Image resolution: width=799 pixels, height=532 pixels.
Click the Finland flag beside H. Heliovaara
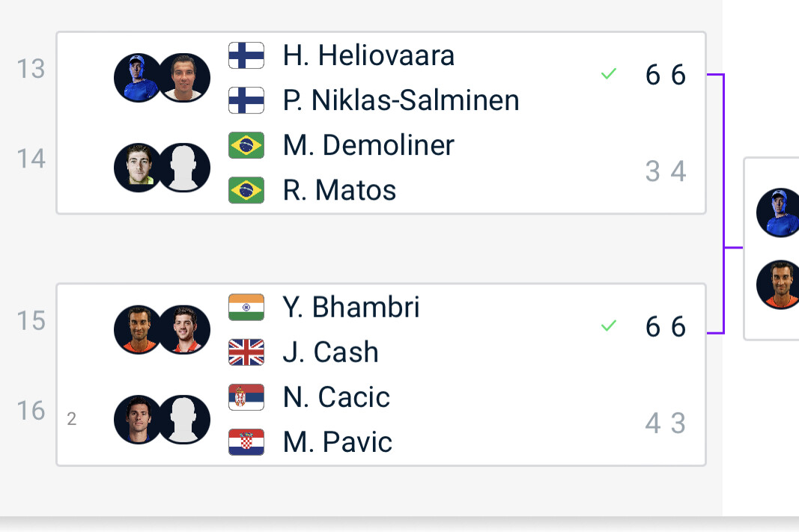pos(246,55)
